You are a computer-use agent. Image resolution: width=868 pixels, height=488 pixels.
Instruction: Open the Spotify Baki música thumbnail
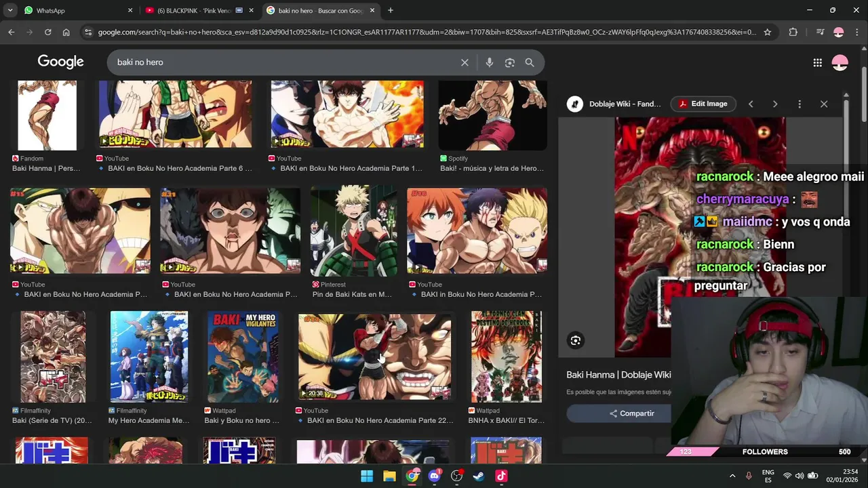coord(492,115)
